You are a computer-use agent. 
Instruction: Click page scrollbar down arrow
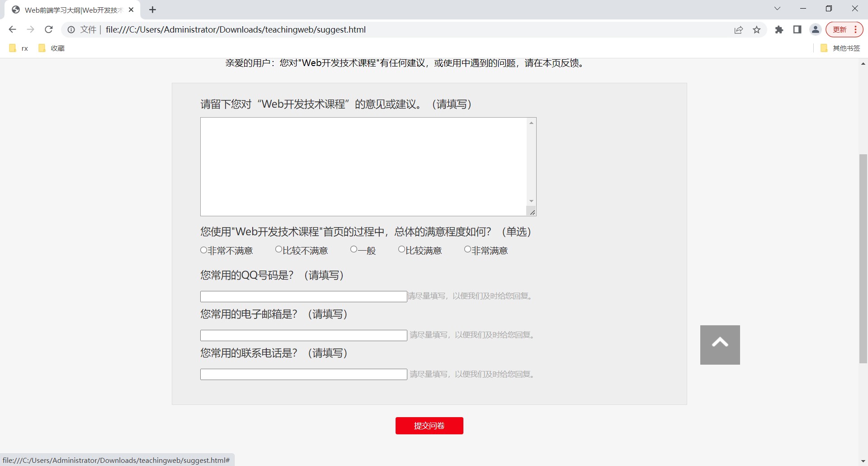[x=863, y=461]
